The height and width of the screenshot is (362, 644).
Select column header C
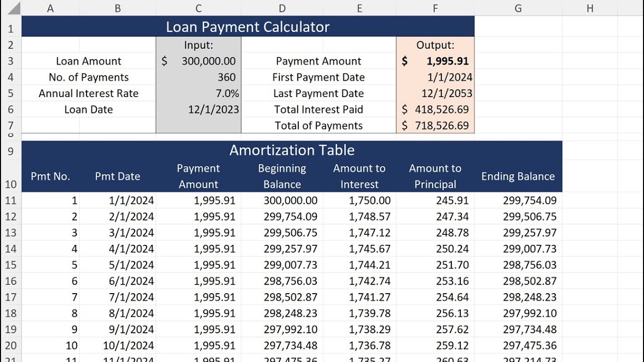(x=199, y=8)
